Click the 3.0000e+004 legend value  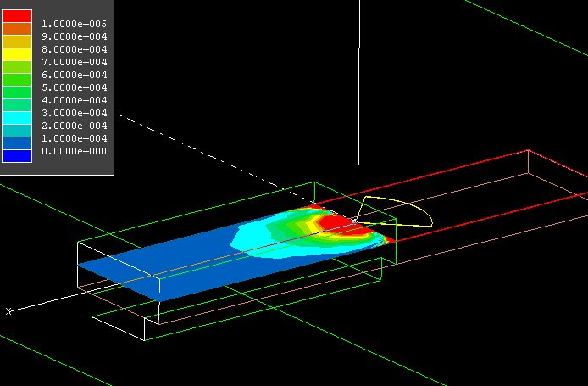tap(75, 113)
